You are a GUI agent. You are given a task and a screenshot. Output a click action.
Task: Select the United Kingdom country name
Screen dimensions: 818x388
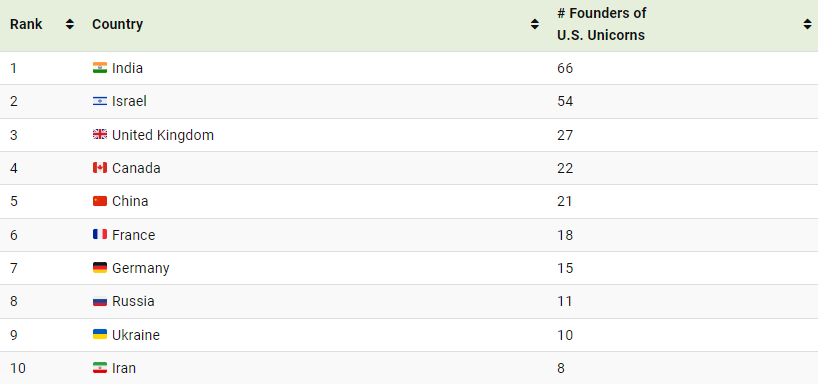(x=163, y=135)
